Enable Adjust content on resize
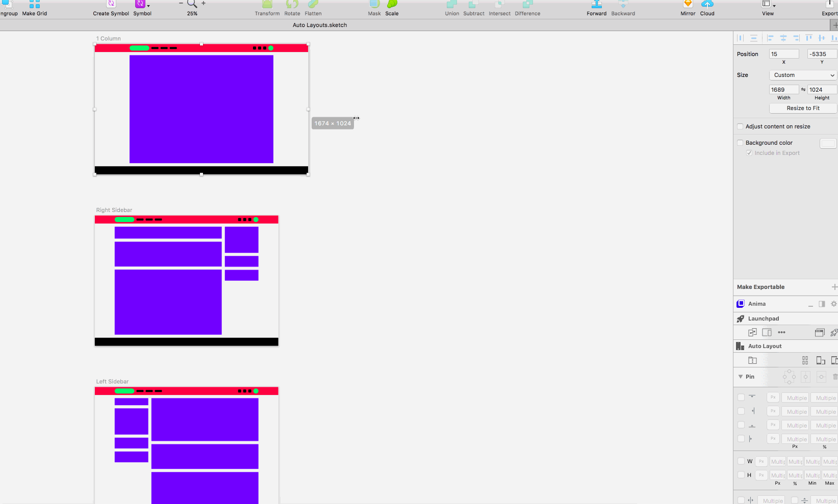 [740, 126]
